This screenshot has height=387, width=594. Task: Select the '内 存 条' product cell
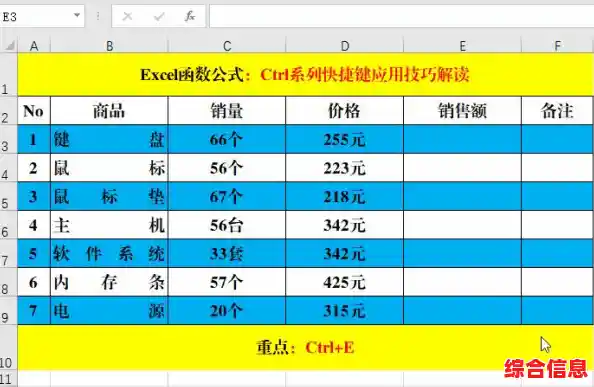(109, 282)
